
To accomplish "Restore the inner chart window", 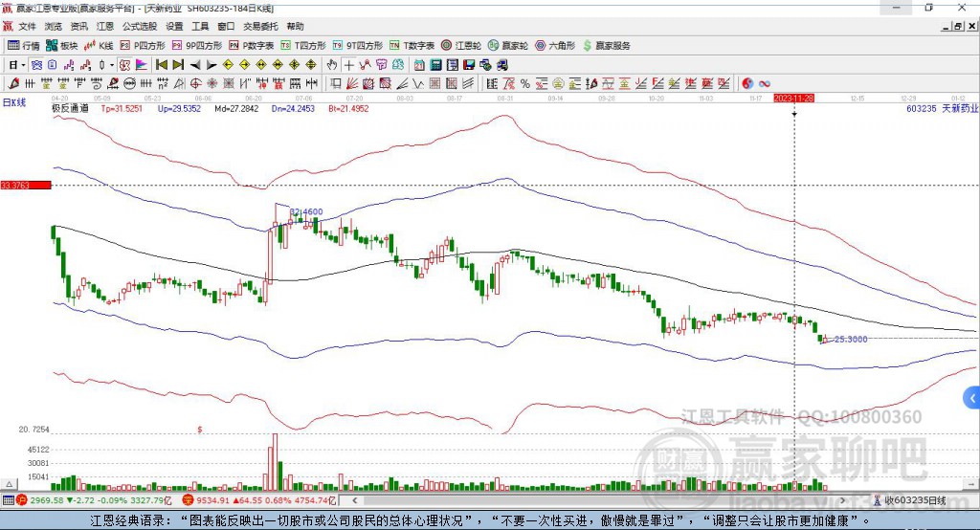I will click(958, 26).
